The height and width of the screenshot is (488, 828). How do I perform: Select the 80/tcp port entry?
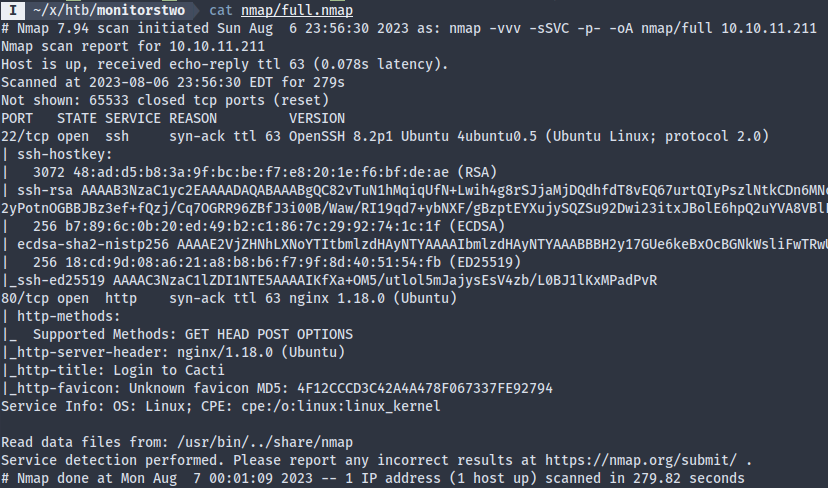(23, 298)
